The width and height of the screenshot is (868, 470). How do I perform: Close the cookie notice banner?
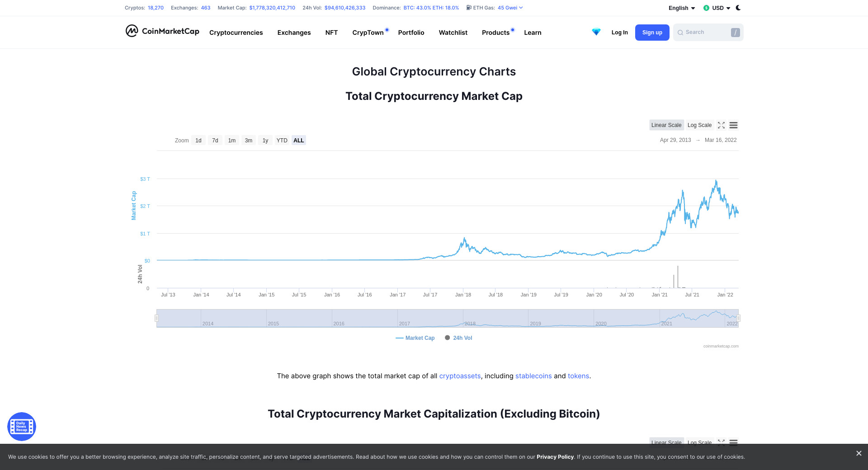pyautogui.click(x=859, y=453)
